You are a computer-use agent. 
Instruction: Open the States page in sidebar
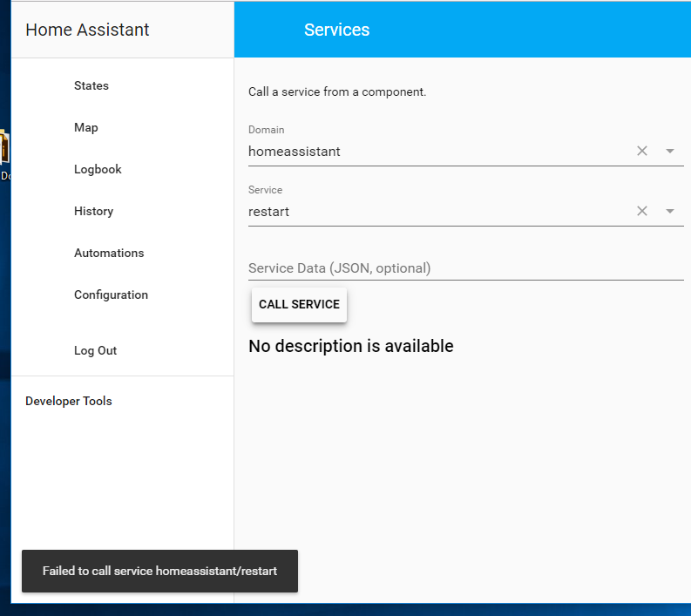point(91,85)
